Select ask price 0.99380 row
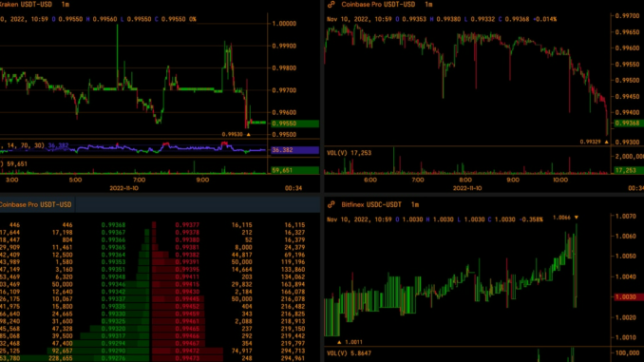This screenshot has width=644, height=362. (187, 240)
